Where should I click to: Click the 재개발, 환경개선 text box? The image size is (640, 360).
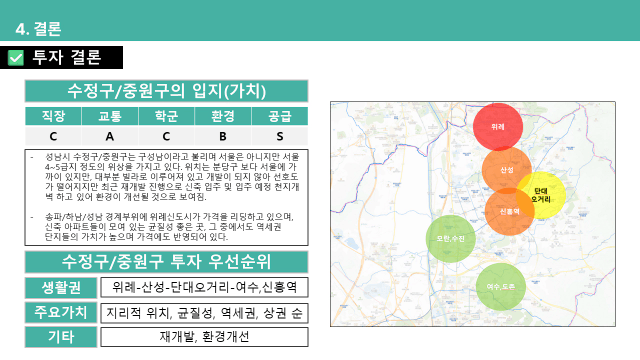[204, 337]
